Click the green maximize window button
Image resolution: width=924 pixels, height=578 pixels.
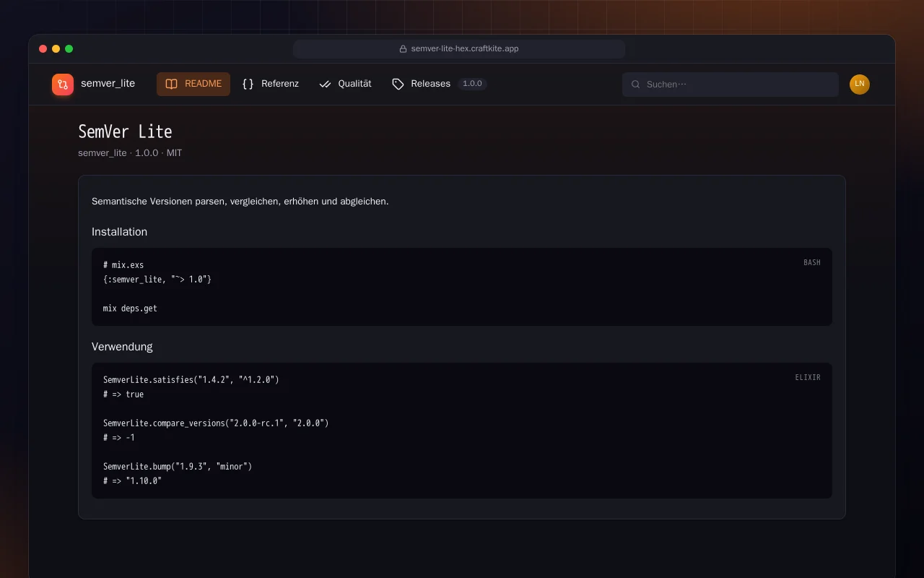tap(69, 49)
